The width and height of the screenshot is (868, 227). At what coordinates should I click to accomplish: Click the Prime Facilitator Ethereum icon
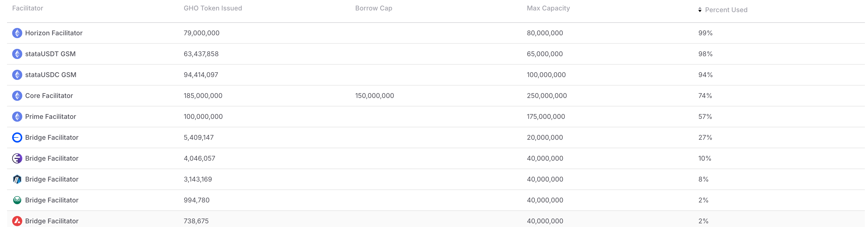17,117
